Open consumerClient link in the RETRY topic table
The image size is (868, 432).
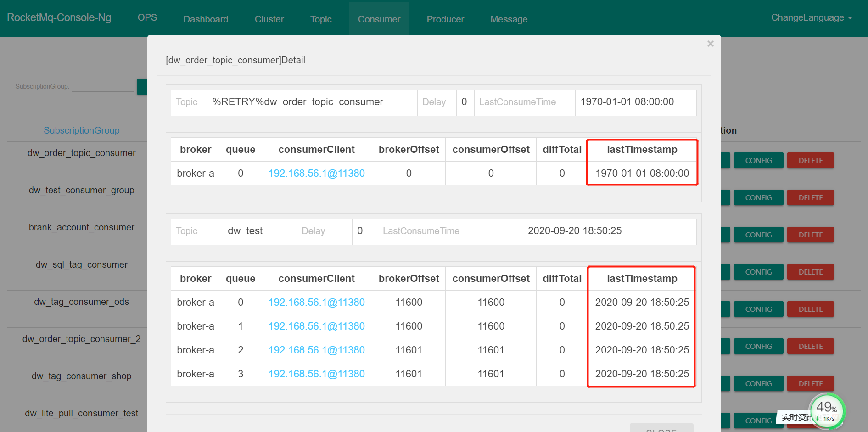pyautogui.click(x=316, y=174)
